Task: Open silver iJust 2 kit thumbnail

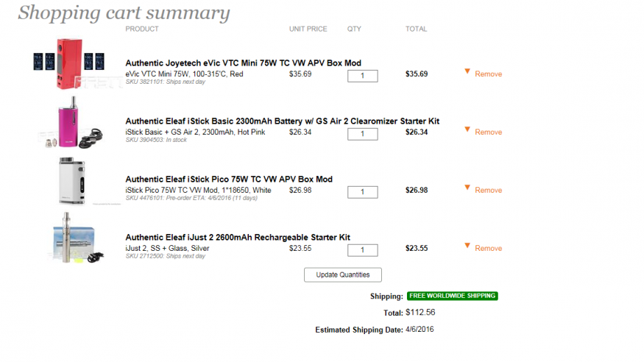Action: click(77, 238)
